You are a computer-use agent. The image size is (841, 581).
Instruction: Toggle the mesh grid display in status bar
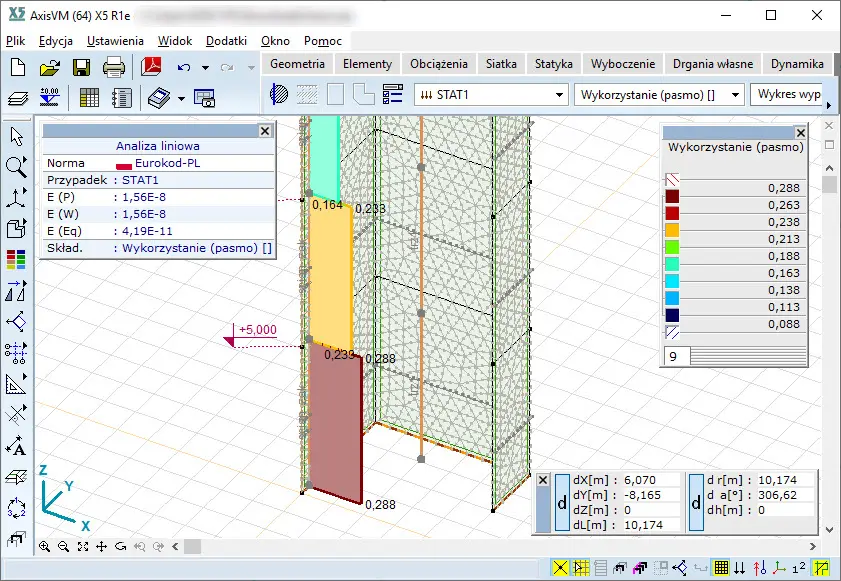coord(719,568)
